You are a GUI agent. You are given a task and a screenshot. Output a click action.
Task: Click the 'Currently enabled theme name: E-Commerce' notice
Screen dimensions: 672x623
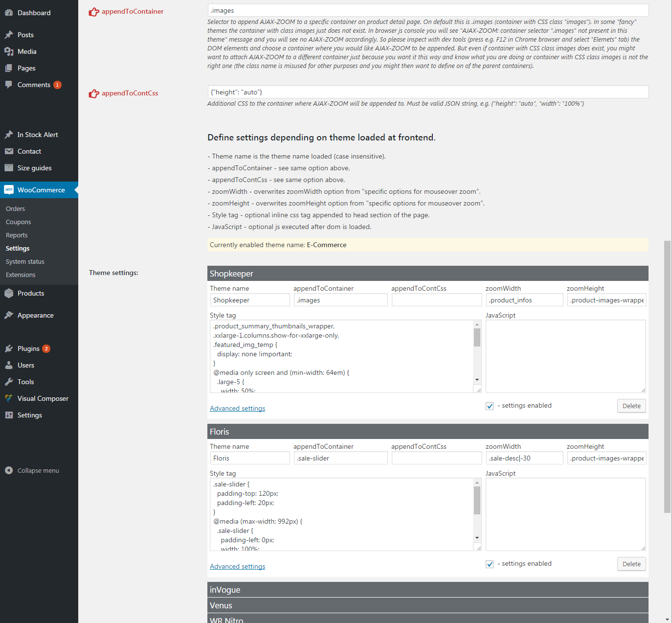point(428,245)
